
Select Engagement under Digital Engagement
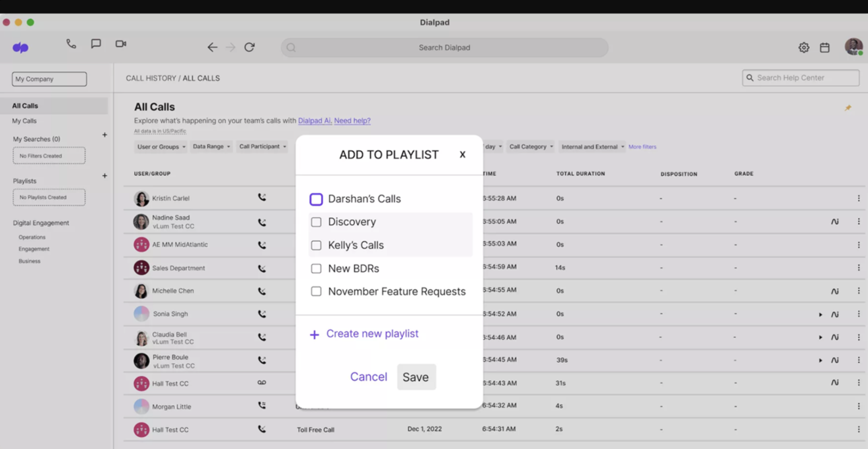click(x=34, y=249)
